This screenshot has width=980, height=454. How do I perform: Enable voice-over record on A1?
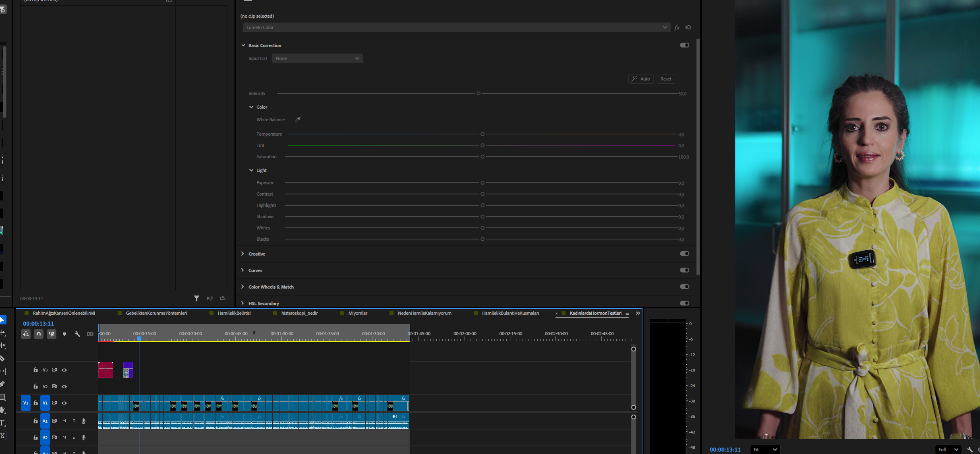point(84,421)
